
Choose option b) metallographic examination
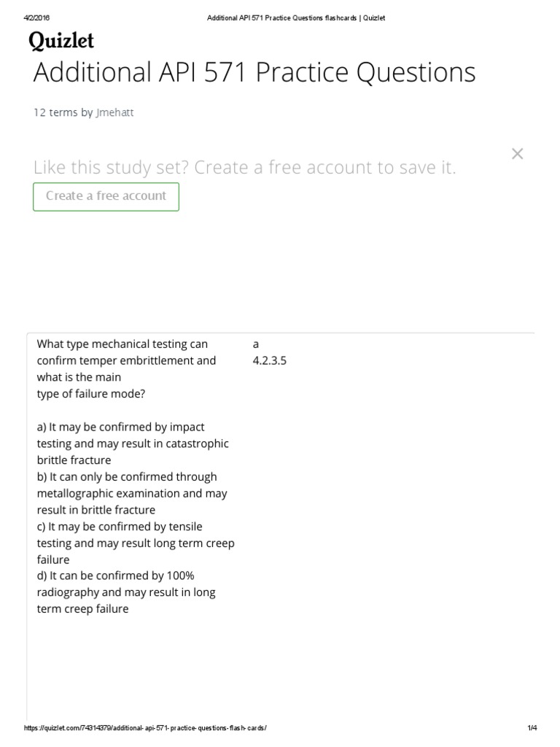(x=131, y=493)
